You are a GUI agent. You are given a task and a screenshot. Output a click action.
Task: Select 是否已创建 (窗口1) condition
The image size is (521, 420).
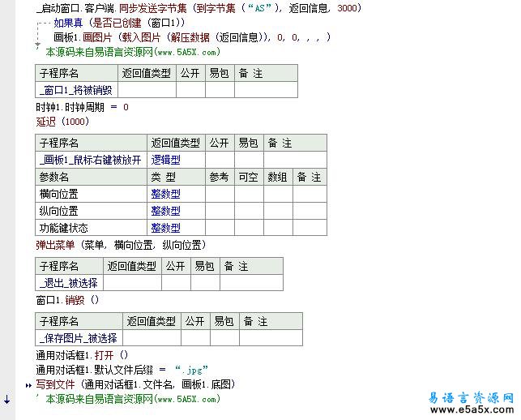[137, 23]
